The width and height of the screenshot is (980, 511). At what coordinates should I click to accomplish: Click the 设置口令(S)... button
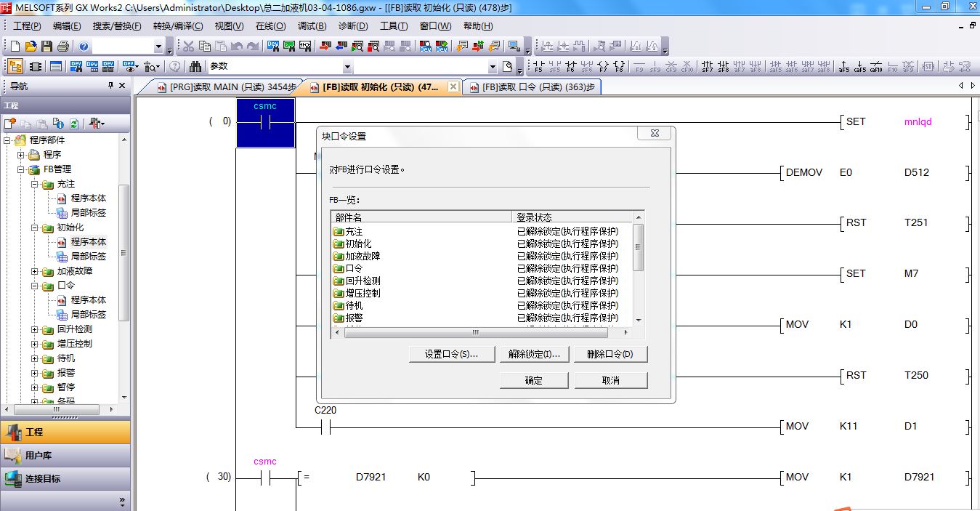tap(451, 355)
